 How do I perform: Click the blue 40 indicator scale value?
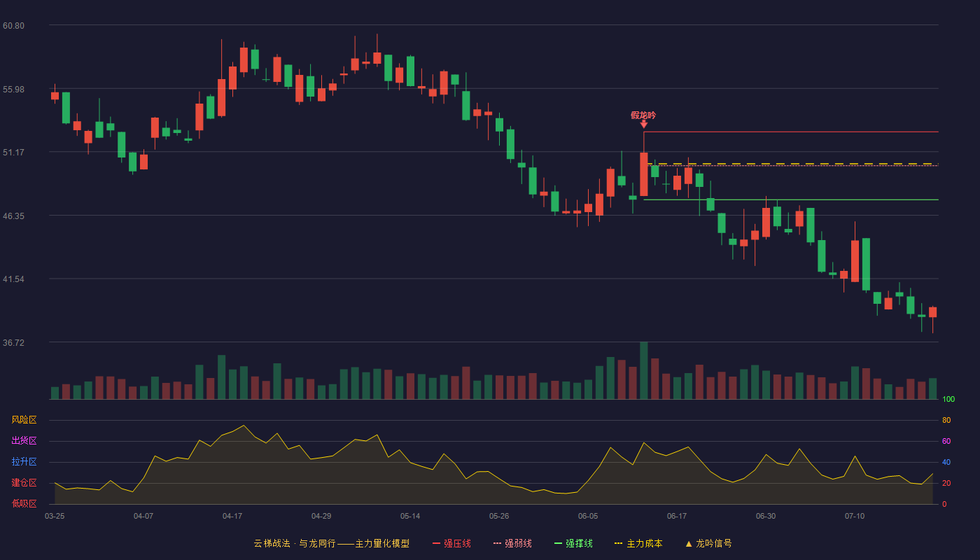pyautogui.click(x=946, y=462)
